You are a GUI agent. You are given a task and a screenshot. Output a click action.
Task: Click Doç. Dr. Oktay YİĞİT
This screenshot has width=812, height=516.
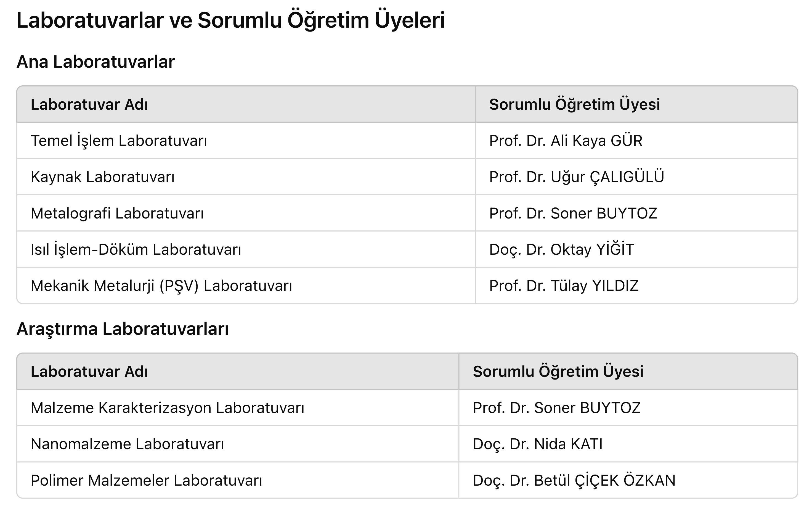click(x=562, y=249)
